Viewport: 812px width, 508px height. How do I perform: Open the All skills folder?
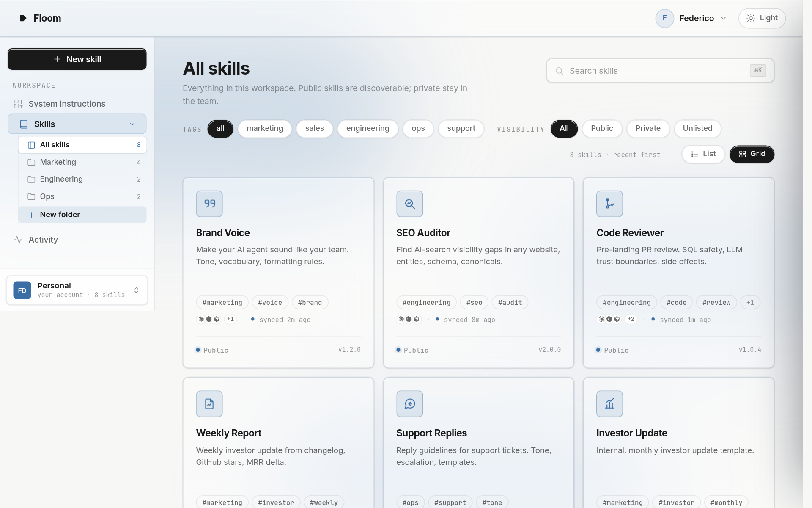82,145
